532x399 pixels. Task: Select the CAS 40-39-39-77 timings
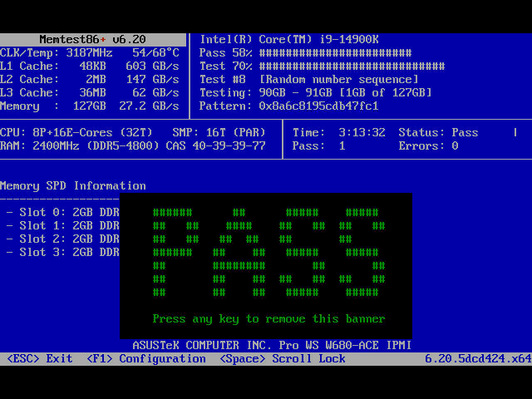tap(216, 146)
